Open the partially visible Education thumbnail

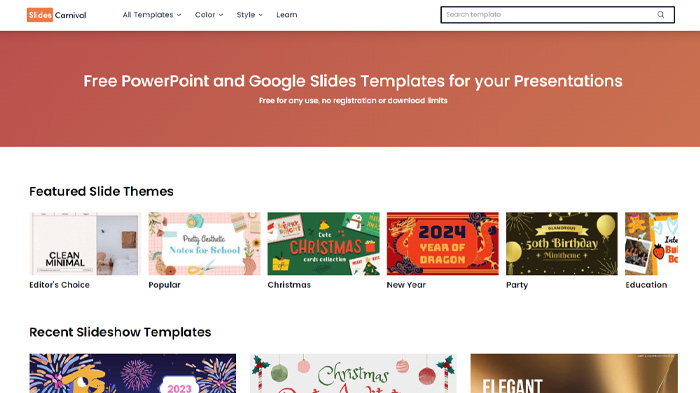point(651,243)
